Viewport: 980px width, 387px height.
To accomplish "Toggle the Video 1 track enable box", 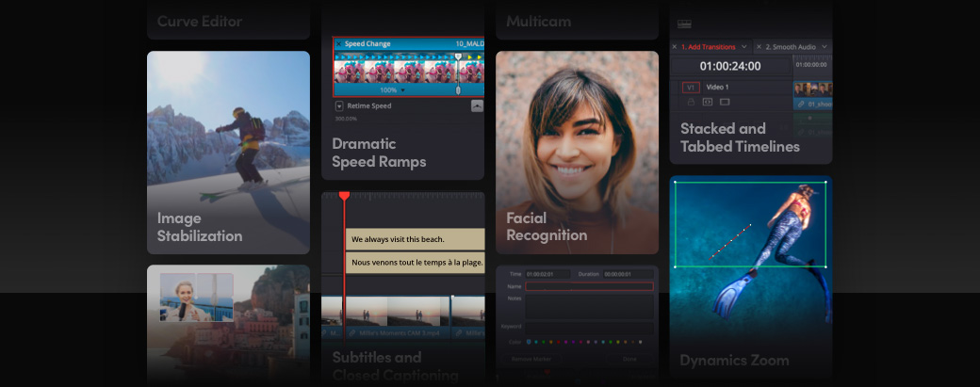I will coord(724,102).
